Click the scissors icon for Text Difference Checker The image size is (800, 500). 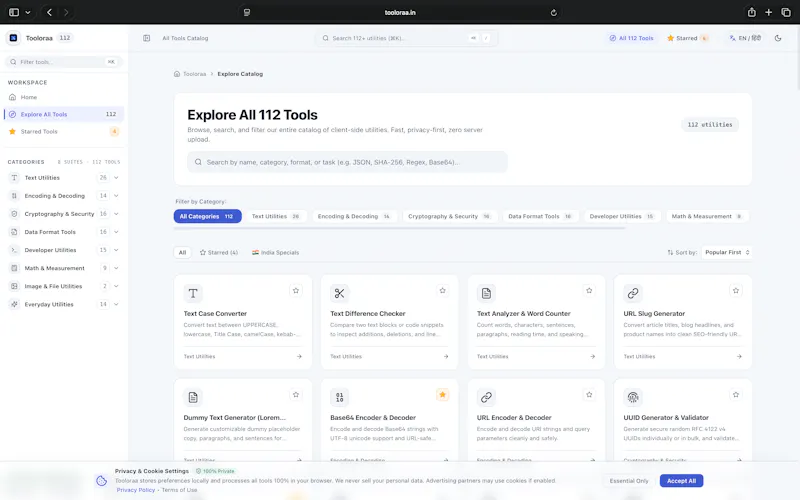[x=339, y=293]
